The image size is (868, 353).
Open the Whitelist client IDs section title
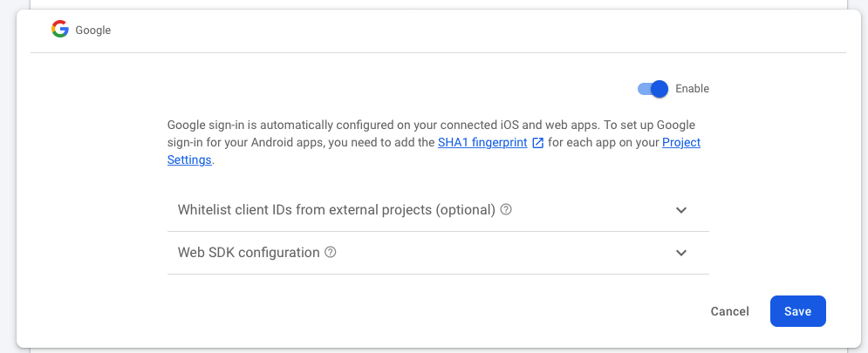click(336, 210)
